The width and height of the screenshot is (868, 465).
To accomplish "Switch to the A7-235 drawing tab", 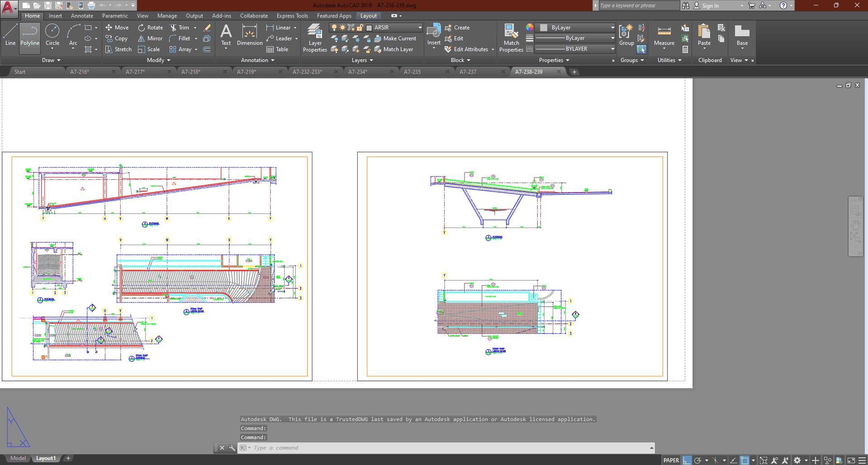I will pos(412,72).
